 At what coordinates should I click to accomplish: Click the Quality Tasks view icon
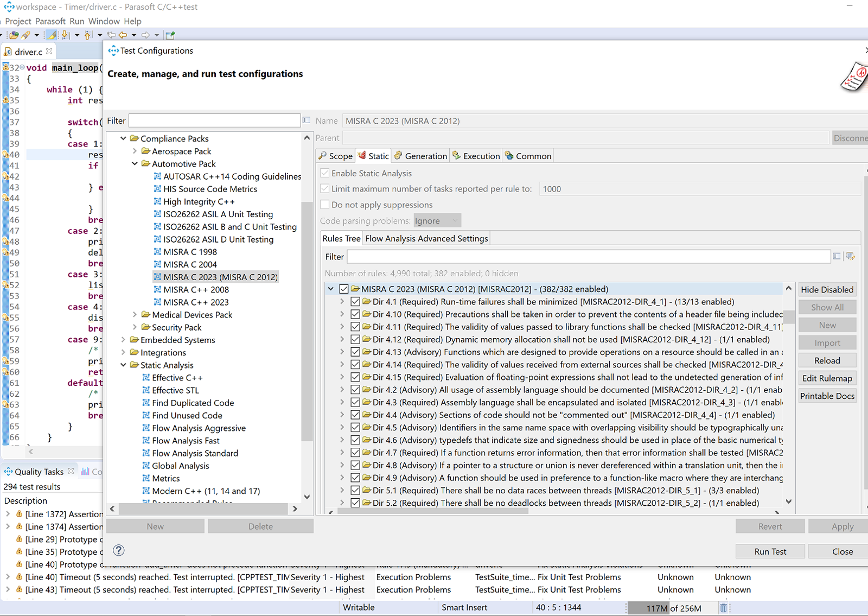(x=9, y=472)
